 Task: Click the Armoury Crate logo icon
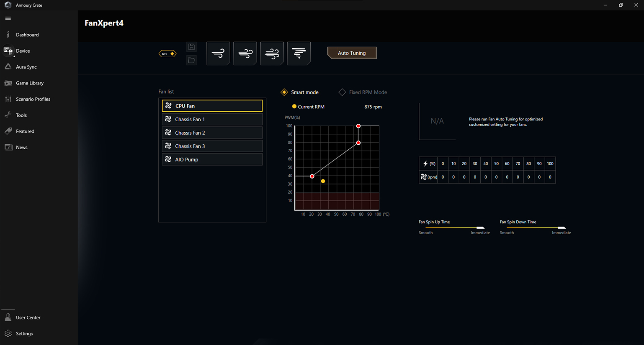(8, 5)
